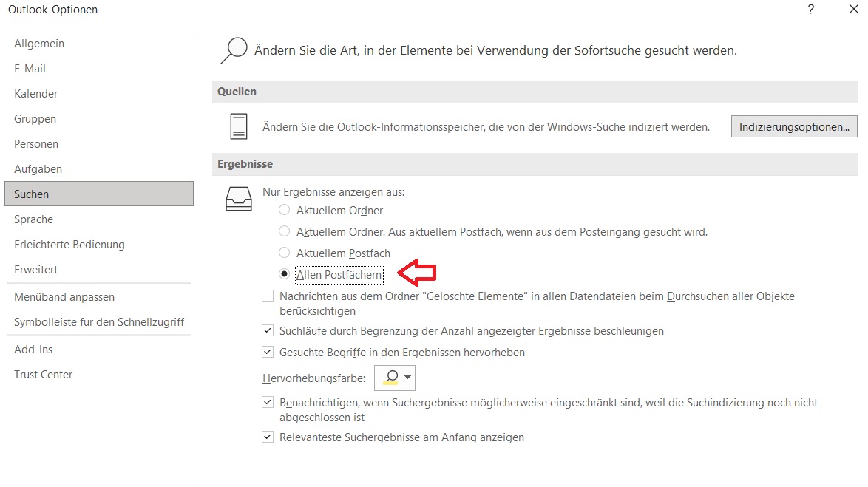Image resolution: width=868 pixels, height=487 pixels.
Task: Choose the 'Aktuellem Postfach' radio button
Action: [285, 253]
